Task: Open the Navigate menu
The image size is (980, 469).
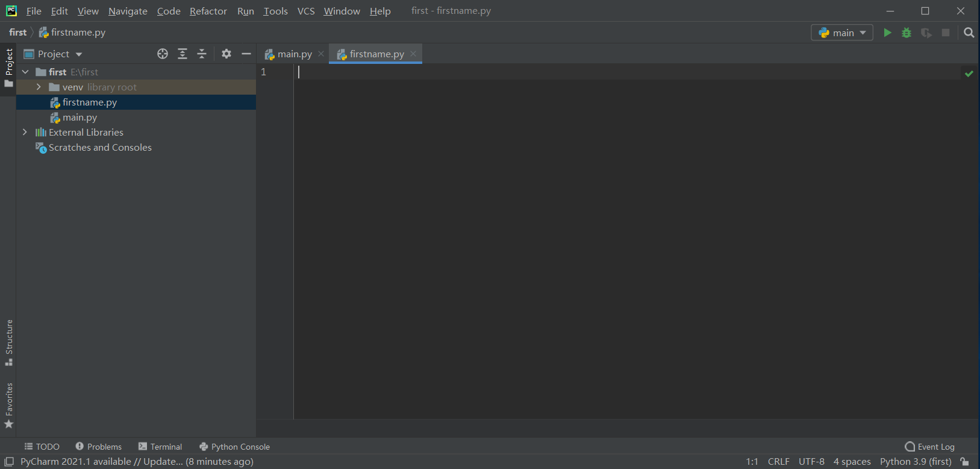Action: click(128, 11)
